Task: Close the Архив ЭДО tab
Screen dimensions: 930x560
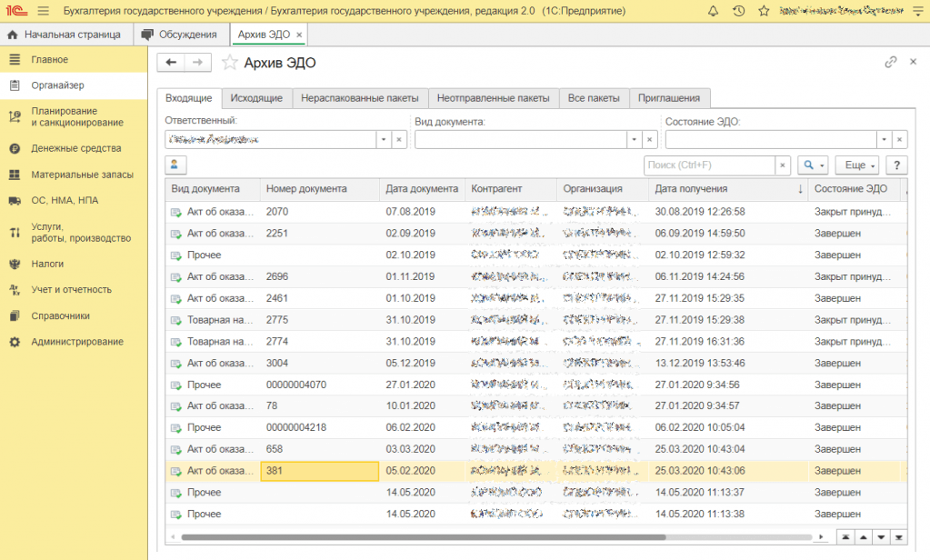Action: pos(299,35)
